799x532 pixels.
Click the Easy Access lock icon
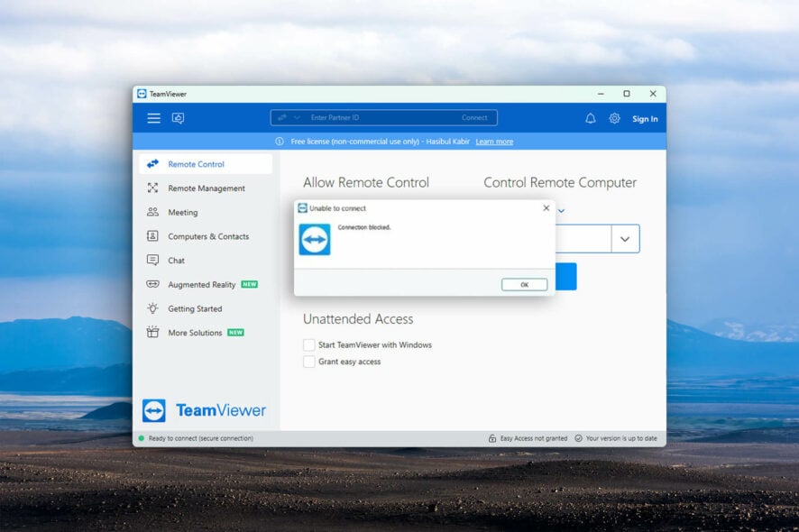(492, 438)
